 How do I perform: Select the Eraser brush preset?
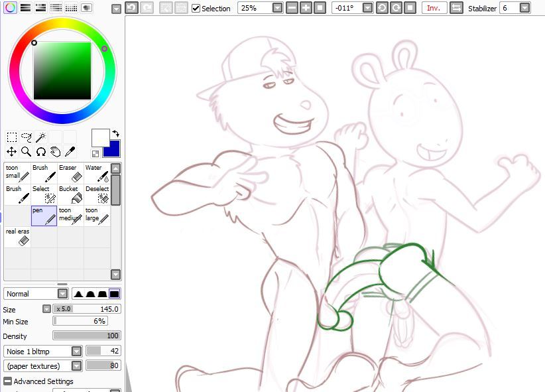70,173
